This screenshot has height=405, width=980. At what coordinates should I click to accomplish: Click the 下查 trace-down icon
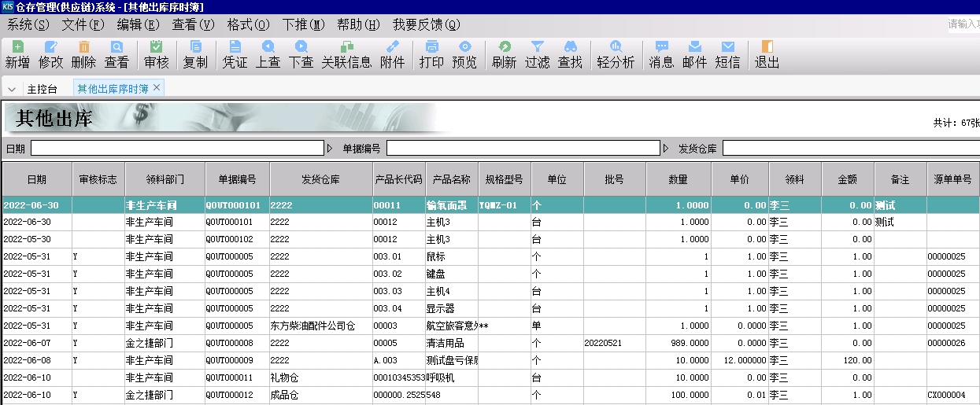click(x=301, y=54)
